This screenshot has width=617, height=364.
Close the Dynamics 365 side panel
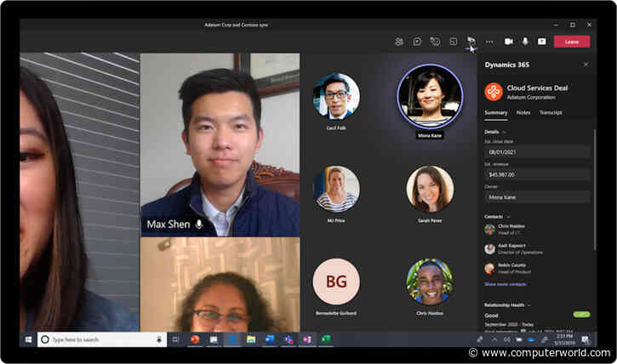tap(586, 65)
